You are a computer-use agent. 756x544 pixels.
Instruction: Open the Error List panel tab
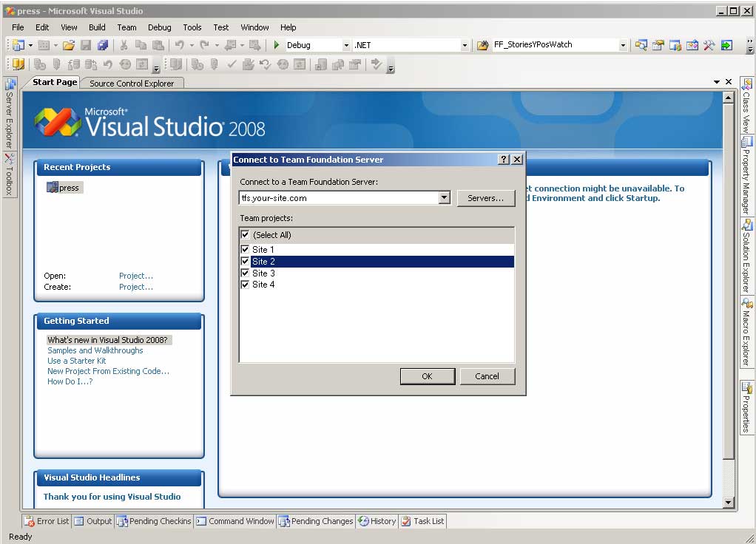(47, 521)
